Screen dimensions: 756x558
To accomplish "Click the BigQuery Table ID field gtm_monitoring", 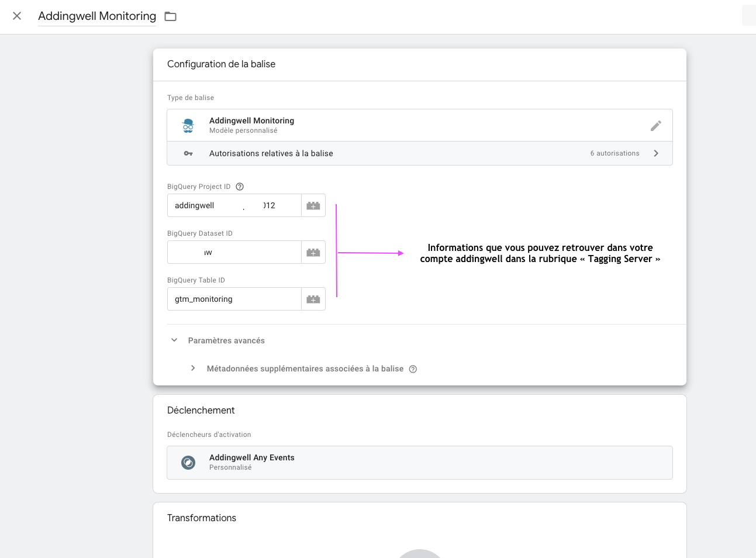I will [x=234, y=299].
